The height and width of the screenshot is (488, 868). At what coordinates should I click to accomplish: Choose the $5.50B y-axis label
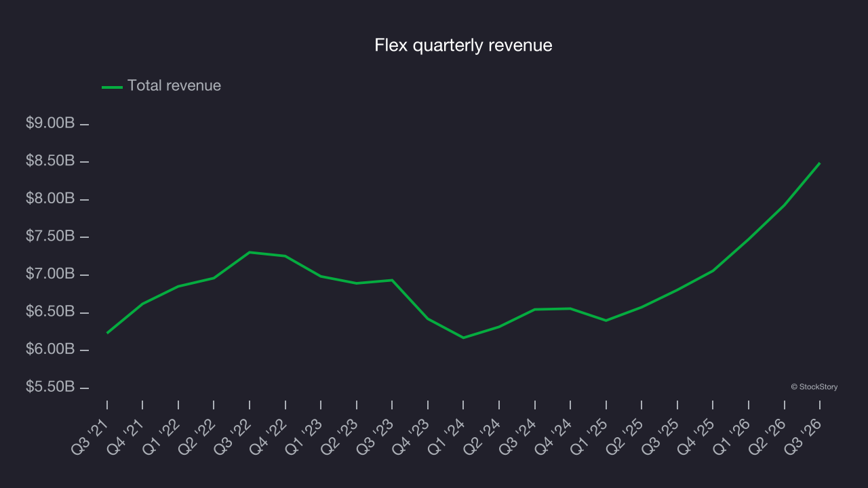point(50,387)
